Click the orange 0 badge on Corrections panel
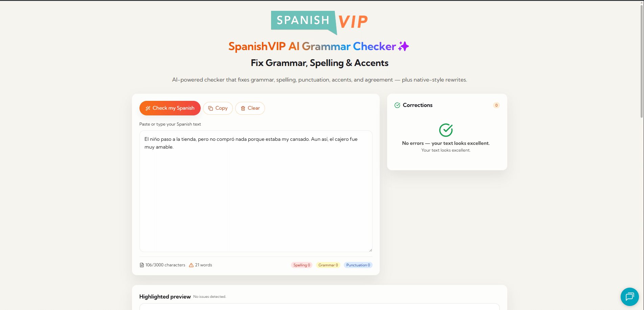644x310 pixels. point(496,105)
